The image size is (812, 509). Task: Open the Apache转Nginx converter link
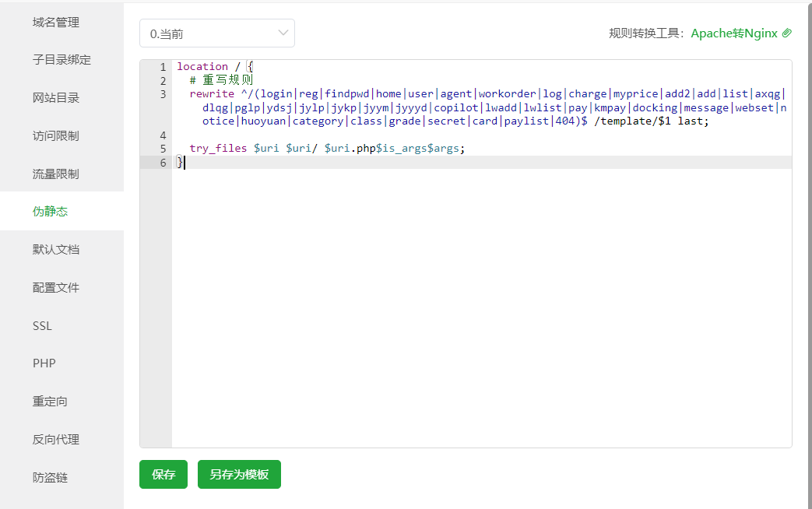coord(733,33)
